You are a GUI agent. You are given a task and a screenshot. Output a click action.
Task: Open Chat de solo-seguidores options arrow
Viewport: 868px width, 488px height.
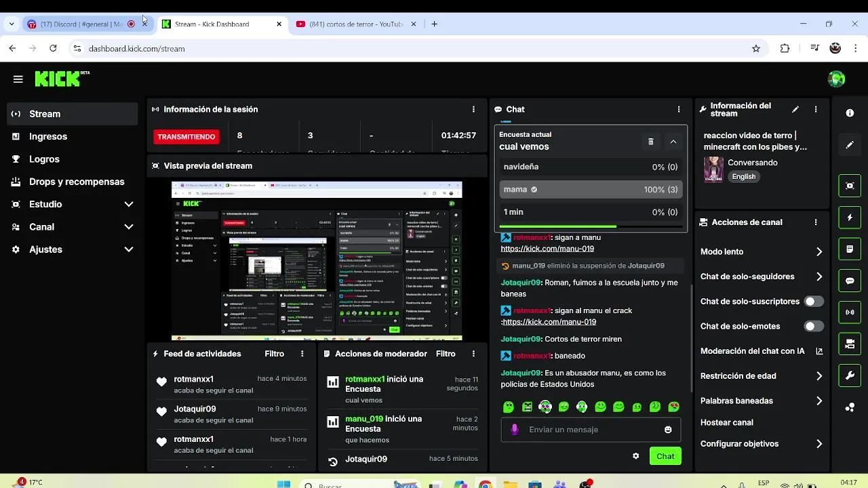coord(818,277)
